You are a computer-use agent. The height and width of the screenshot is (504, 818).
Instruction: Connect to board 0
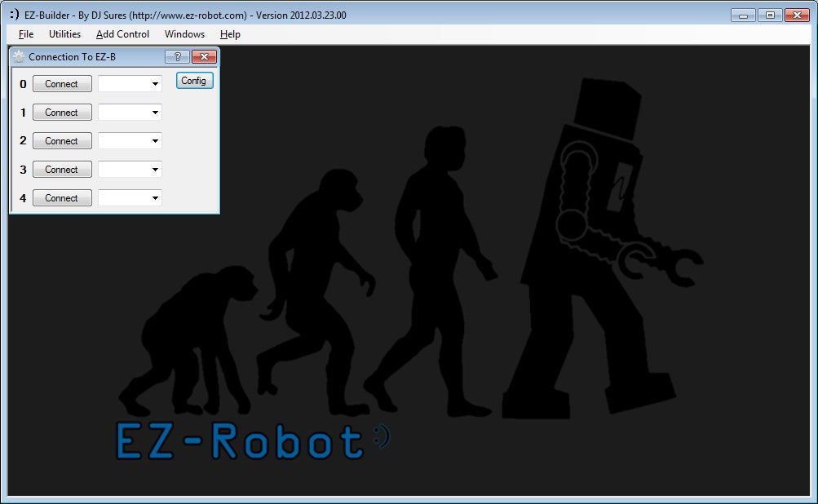[x=62, y=84]
